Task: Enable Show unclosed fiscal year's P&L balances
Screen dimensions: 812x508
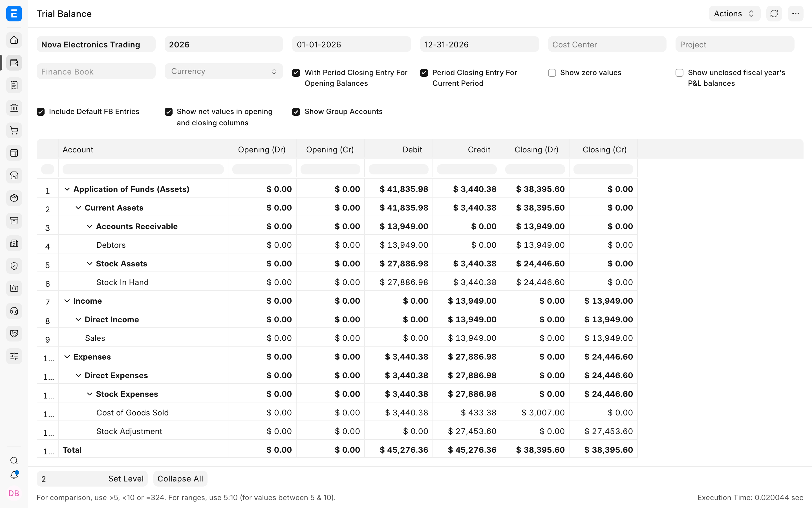Action: click(679, 73)
